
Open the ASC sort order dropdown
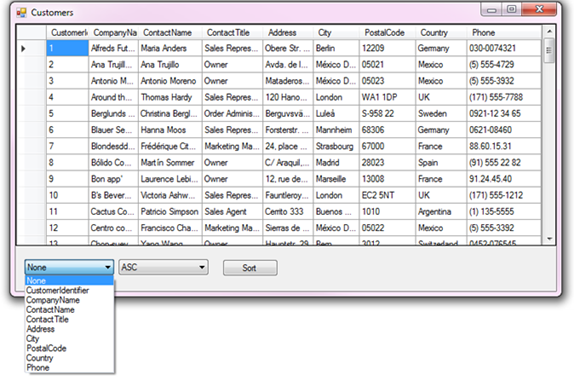pos(163,267)
